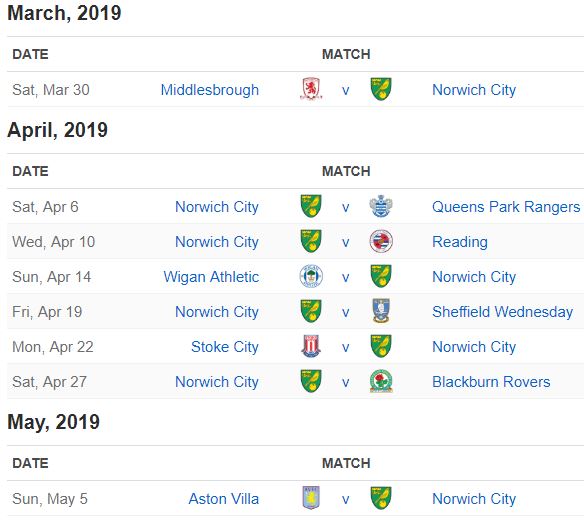Click Norwich City crest in Apr 6 row

pos(311,206)
